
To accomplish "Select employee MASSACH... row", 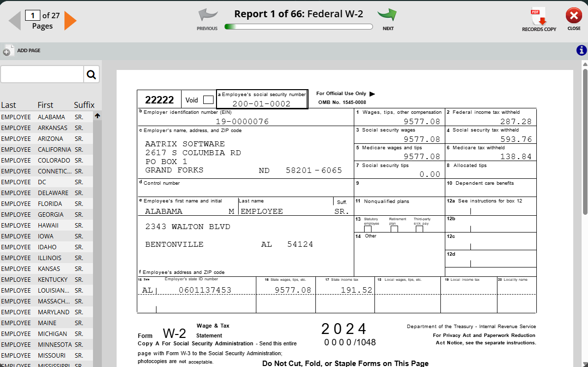I will pyautogui.click(x=47, y=301).
